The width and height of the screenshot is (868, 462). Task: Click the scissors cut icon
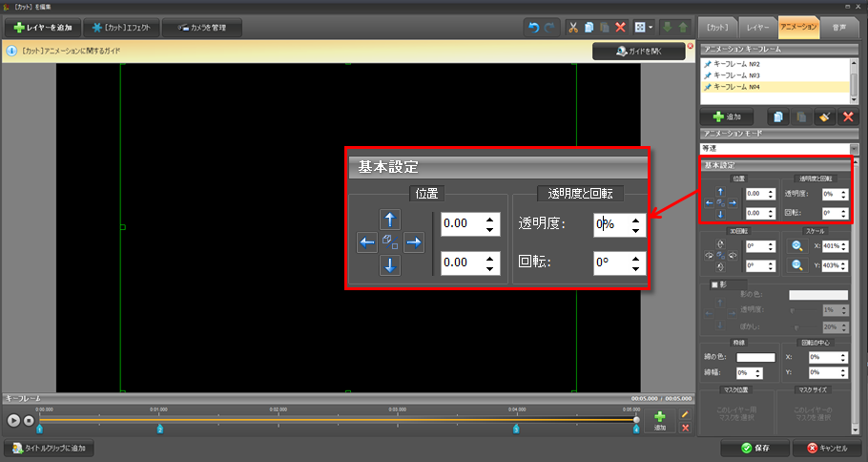pos(574,28)
